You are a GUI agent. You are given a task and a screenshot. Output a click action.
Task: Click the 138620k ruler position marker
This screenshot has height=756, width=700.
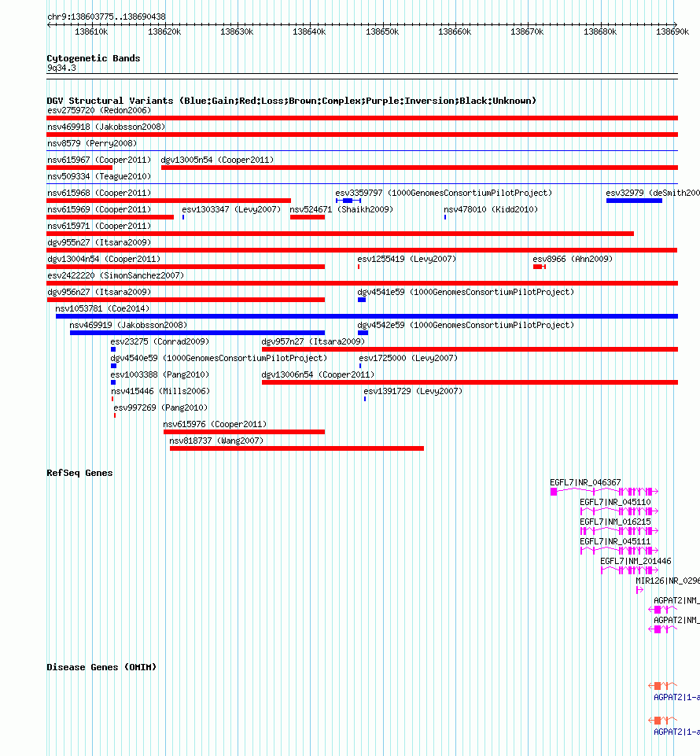pyautogui.click(x=164, y=31)
